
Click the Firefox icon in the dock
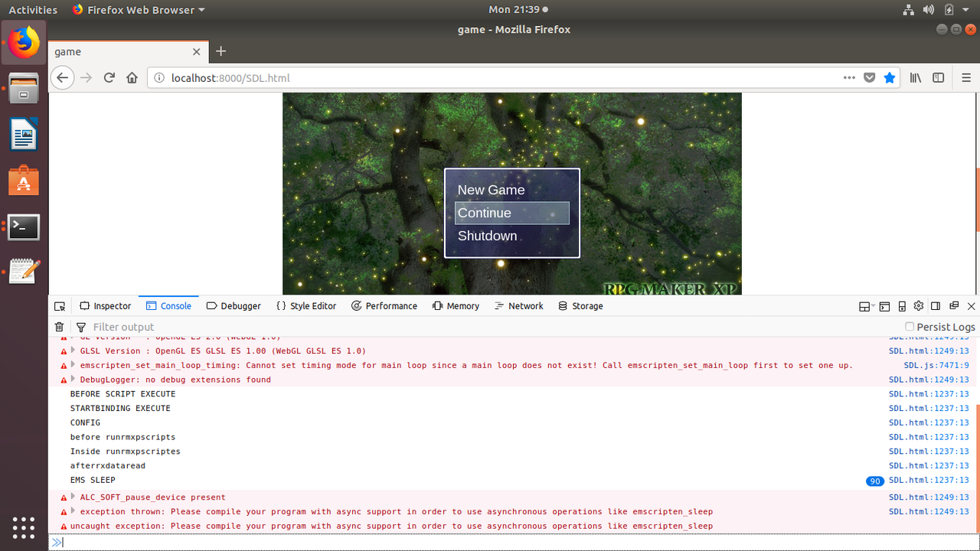22,44
